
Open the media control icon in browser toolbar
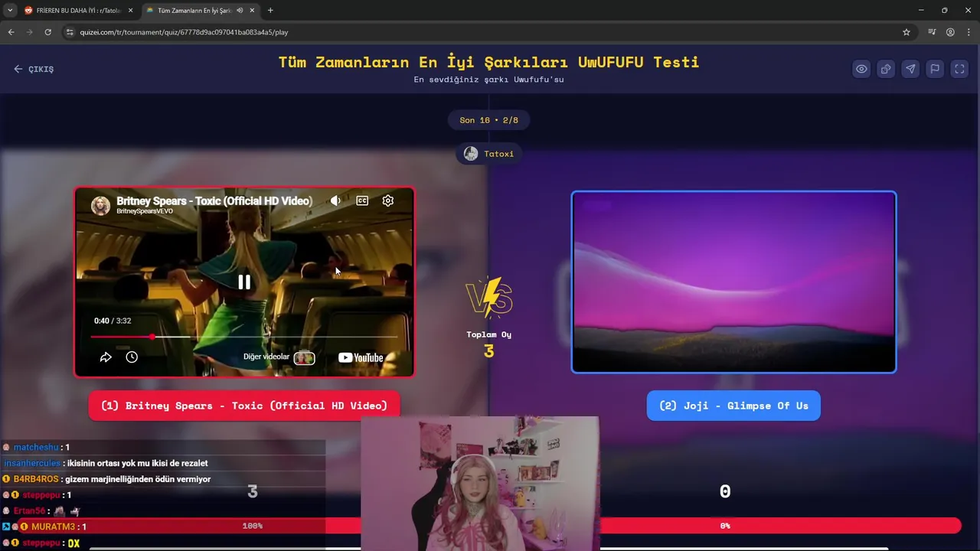(x=932, y=32)
